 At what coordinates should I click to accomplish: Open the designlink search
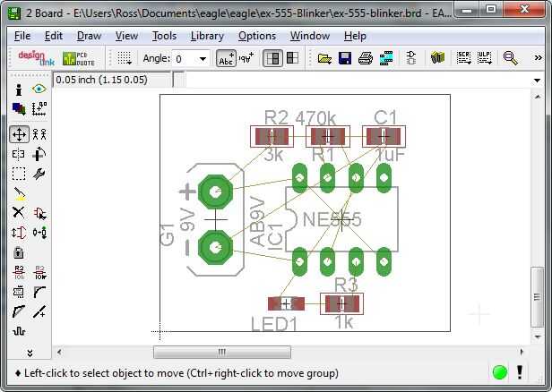(x=36, y=58)
